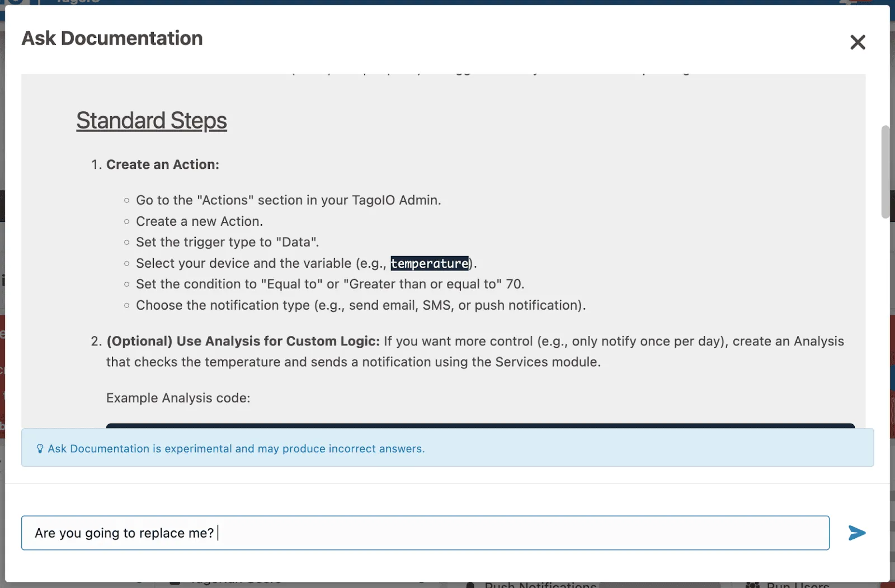Click the Push Notifications bell icon at bottom
Image resolution: width=895 pixels, height=588 pixels.
tap(470, 584)
